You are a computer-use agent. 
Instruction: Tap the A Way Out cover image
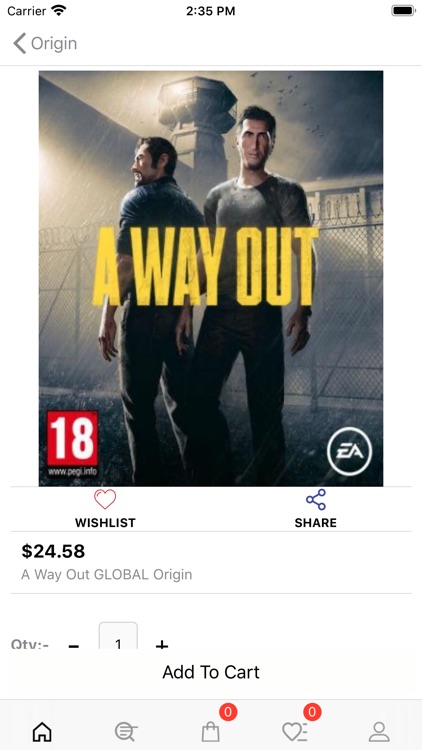[211, 278]
